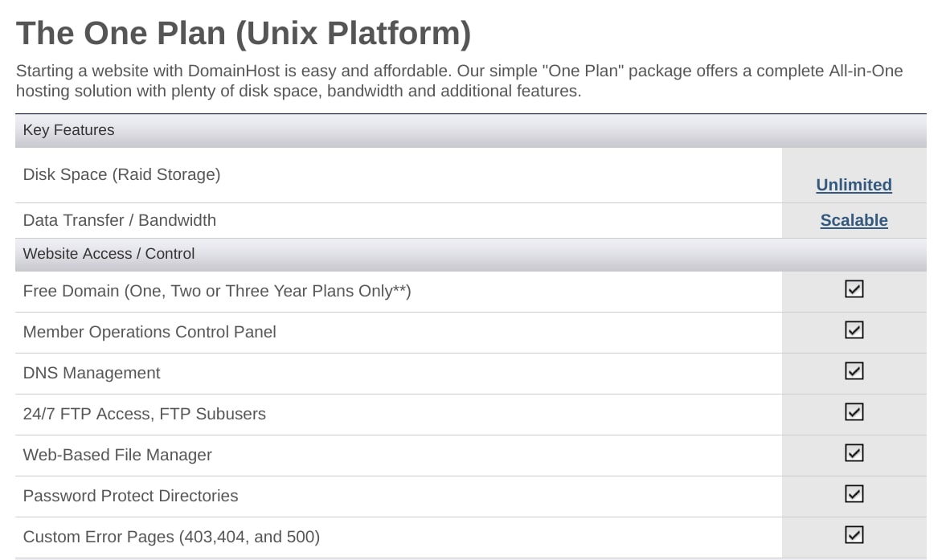Click the Web-Based File Manager checkmark
Viewport: 946px width, 560px height.
click(x=854, y=453)
